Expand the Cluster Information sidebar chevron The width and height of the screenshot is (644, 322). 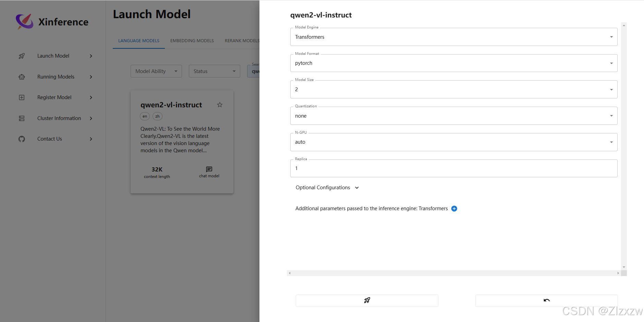pos(91,118)
